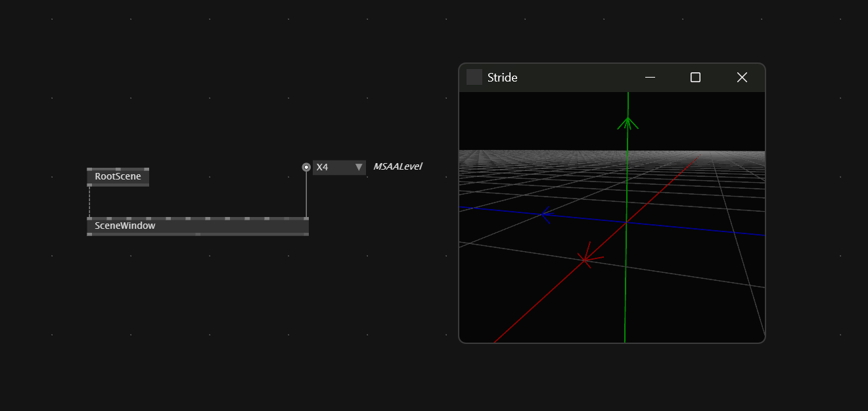Click SceneWindow's middle bottom output pin
This screenshot has height=411, width=868.
[x=198, y=234]
